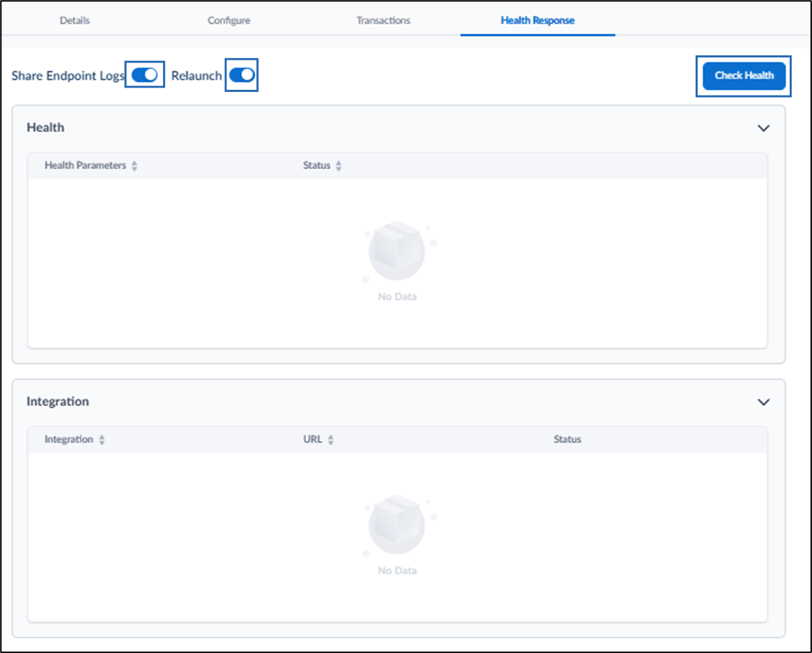This screenshot has width=812, height=653.
Task: Click the Health Parameters column header text
Action: [85, 165]
